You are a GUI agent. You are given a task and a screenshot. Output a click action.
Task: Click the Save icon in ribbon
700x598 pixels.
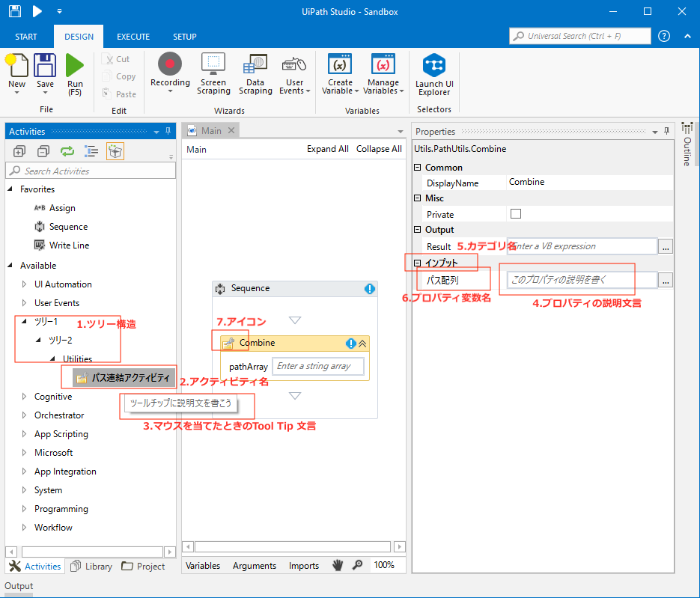45,65
